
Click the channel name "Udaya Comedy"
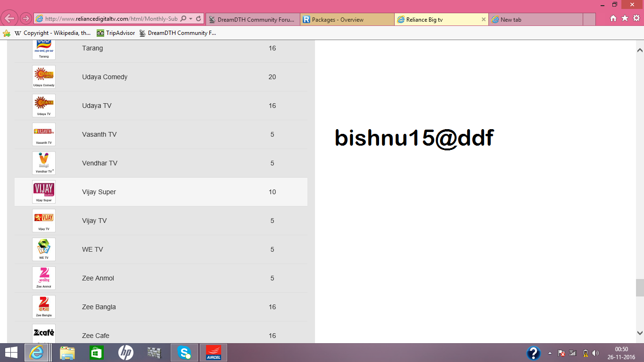105,77
